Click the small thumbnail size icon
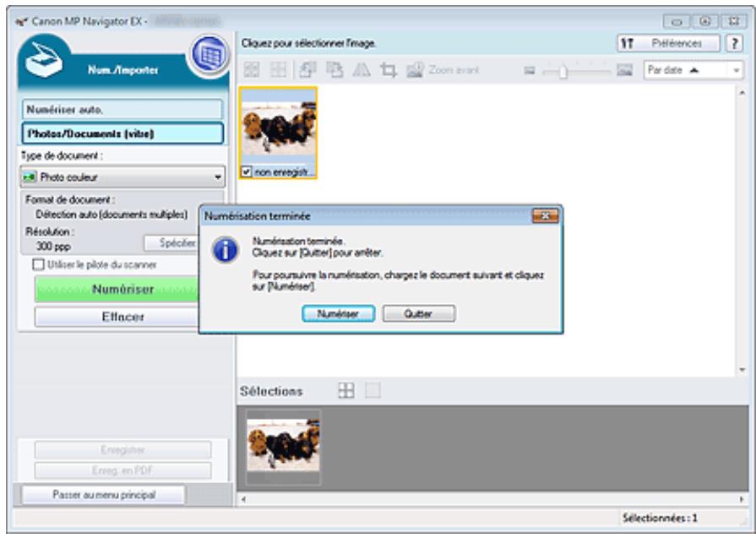This screenshot has width=756, height=538. [x=530, y=71]
